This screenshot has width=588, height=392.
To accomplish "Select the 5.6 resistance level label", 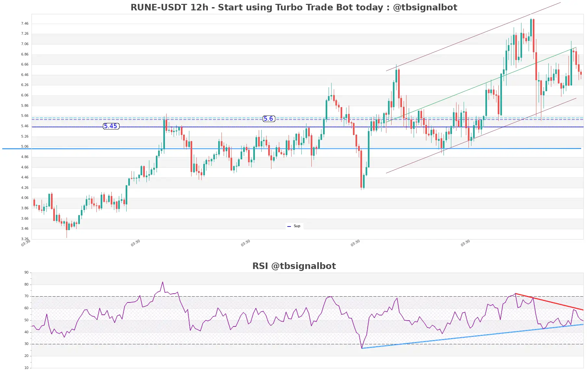I will click(269, 119).
